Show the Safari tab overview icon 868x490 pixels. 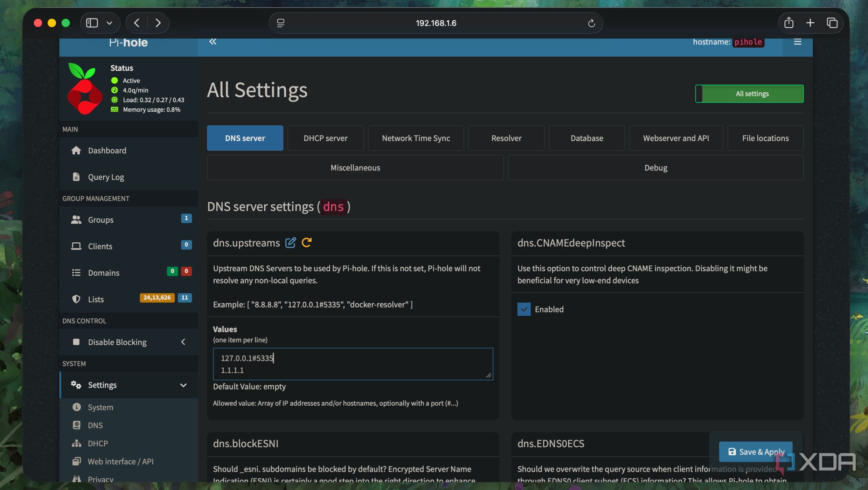coord(832,23)
